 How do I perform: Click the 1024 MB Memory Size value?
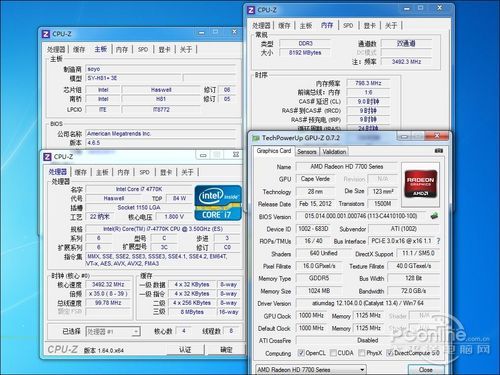tap(319, 291)
